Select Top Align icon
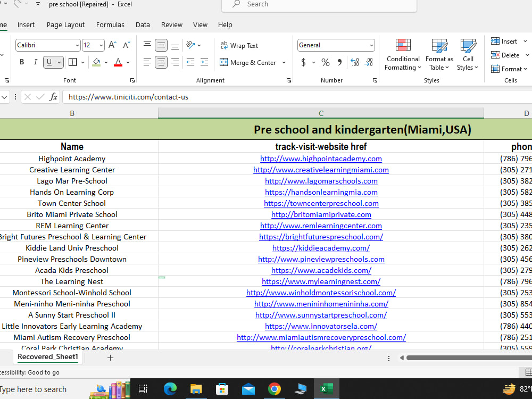Image resolution: width=532 pixels, height=399 pixels. 147,45
